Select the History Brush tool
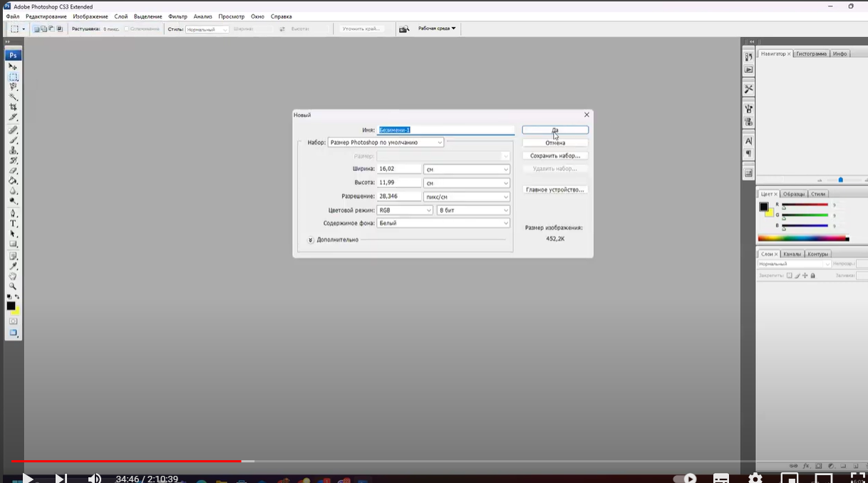 tap(13, 160)
